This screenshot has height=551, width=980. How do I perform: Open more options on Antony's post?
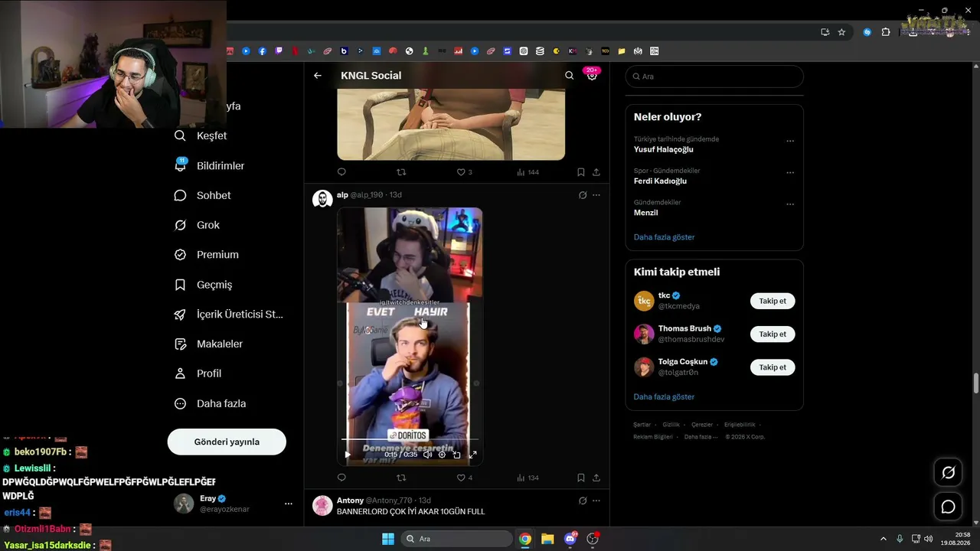596,500
